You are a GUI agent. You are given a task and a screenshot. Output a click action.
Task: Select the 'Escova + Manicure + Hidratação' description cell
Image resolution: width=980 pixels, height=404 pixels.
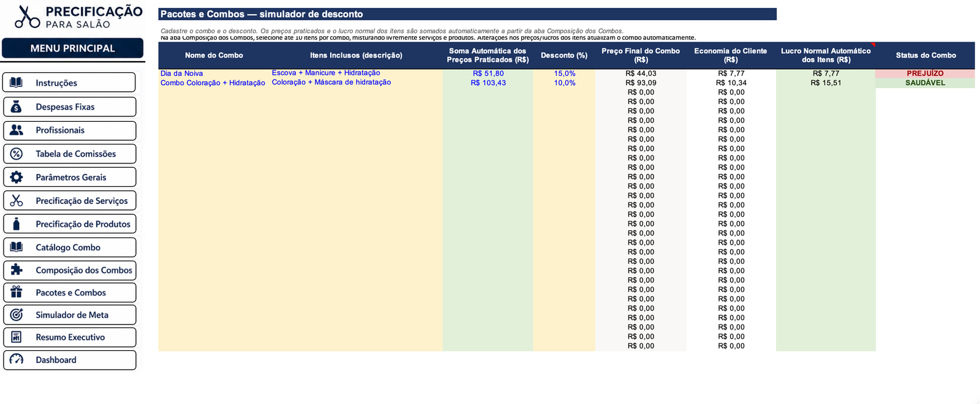pyautogui.click(x=356, y=73)
